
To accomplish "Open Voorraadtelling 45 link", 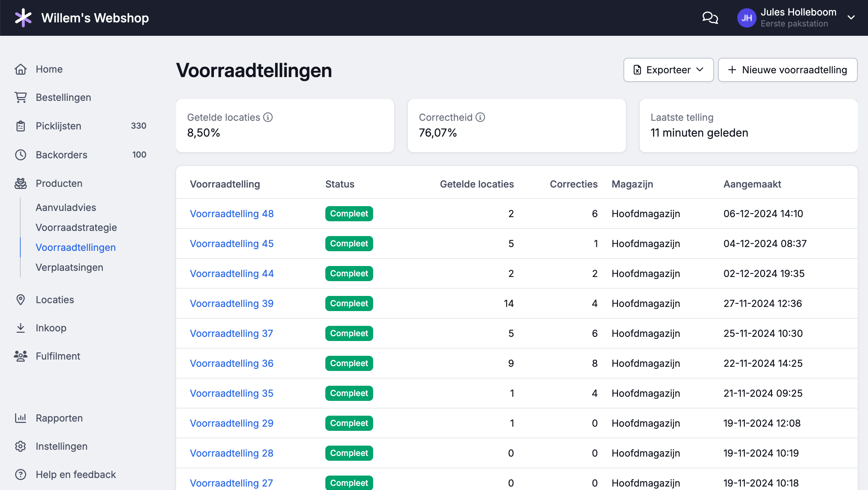I will point(232,244).
